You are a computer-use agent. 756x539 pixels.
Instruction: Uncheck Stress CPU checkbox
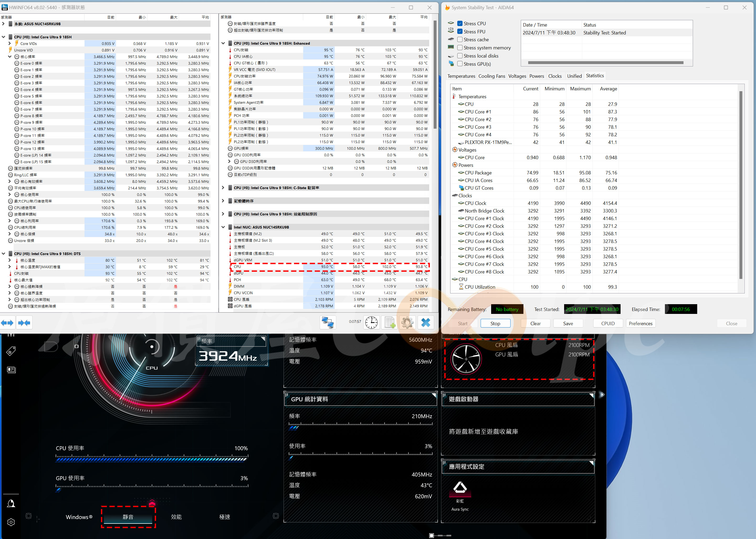[460, 24]
